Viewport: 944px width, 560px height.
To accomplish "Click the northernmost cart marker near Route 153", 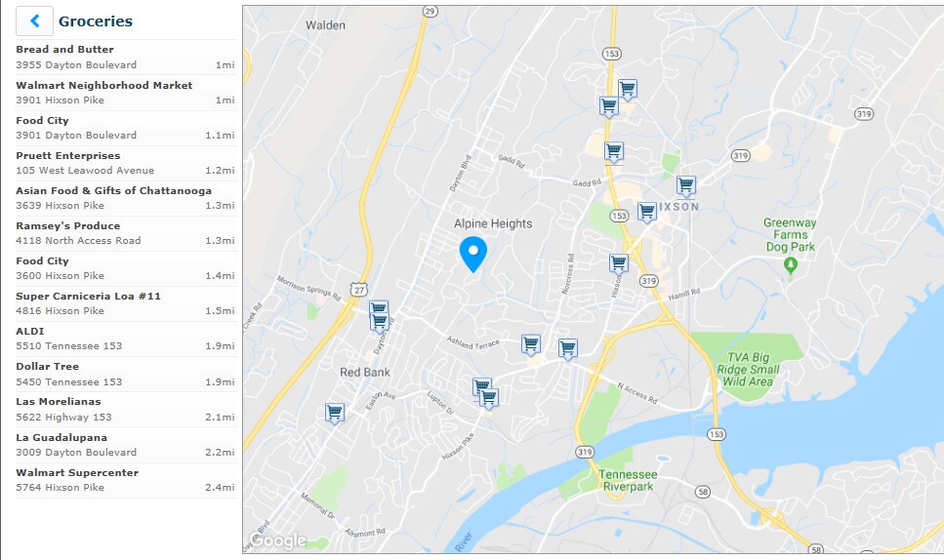I will [628, 90].
